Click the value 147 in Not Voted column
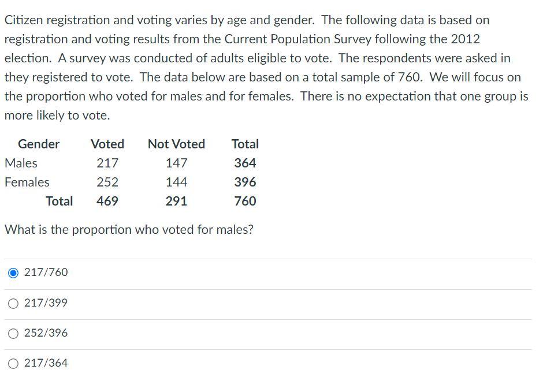This screenshot has width=543, height=392. pyautogui.click(x=176, y=163)
